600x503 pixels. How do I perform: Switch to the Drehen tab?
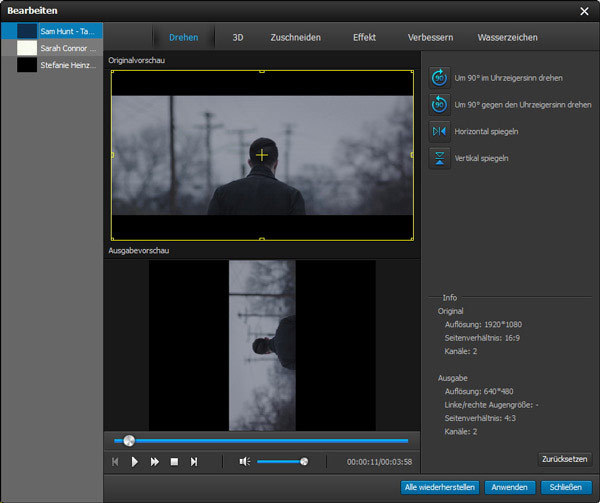pos(184,37)
